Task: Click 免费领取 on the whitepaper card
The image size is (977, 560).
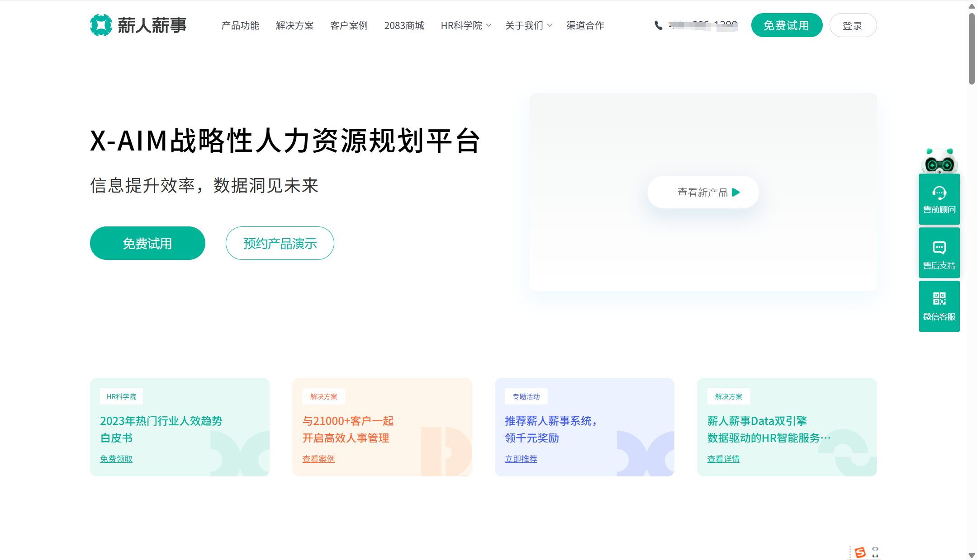Action: pyautogui.click(x=116, y=459)
